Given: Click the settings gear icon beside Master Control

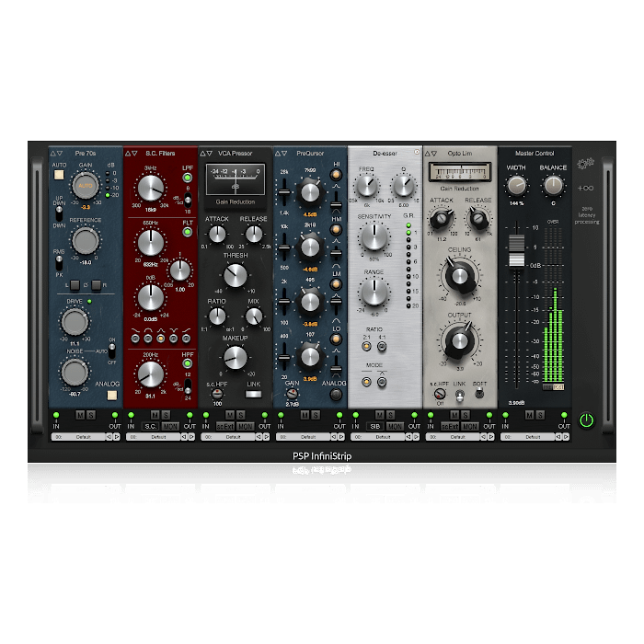Looking at the screenshot, I should coord(585,164).
